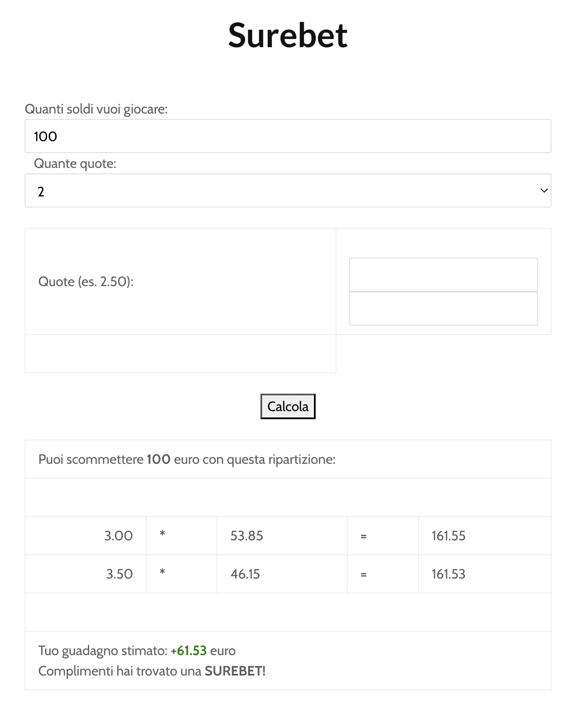Click the chevron arrow on the quote-count dropdown
Image resolution: width=588 pixels, height=721 pixels.
544,190
